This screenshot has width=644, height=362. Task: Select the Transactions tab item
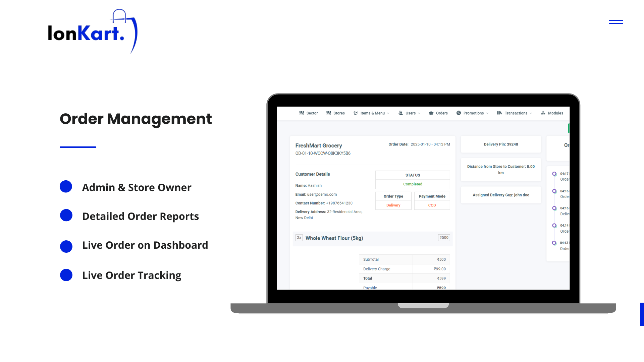[515, 113]
